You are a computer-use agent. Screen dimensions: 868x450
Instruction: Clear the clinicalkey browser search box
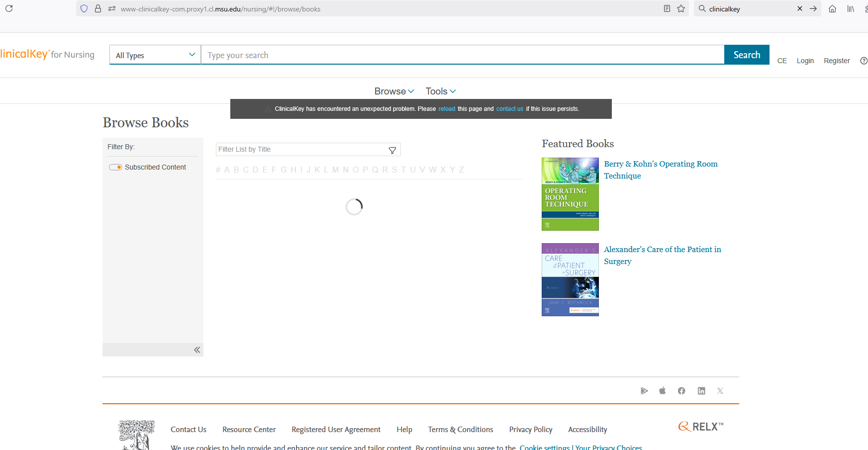(x=800, y=8)
